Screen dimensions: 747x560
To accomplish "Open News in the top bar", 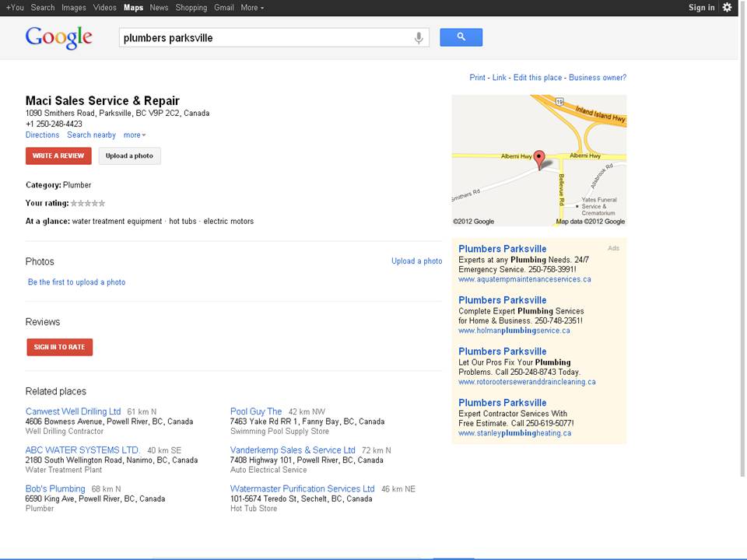I will click(159, 8).
